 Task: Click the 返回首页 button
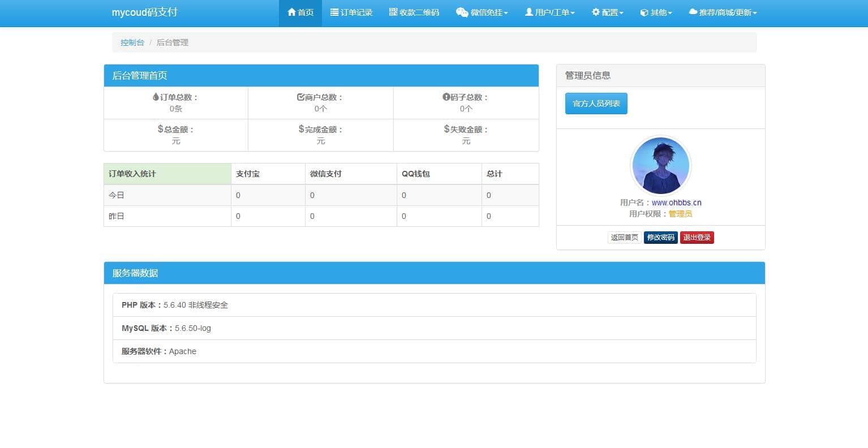(x=624, y=238)
